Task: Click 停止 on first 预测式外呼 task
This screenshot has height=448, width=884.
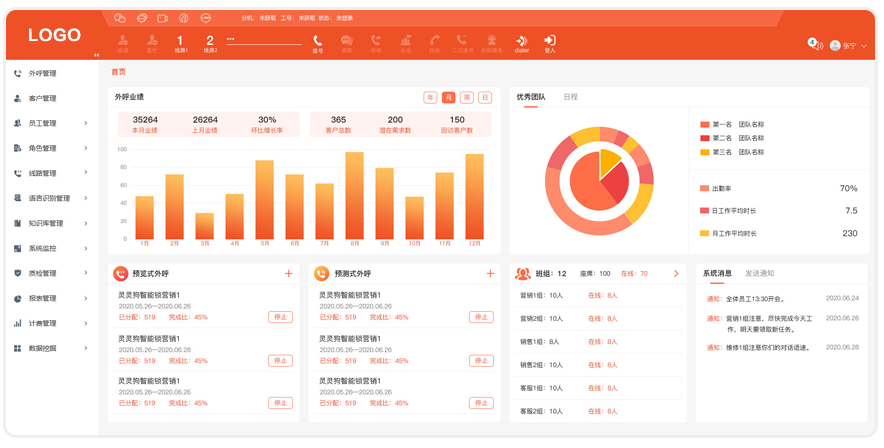Action: (481, 317)
